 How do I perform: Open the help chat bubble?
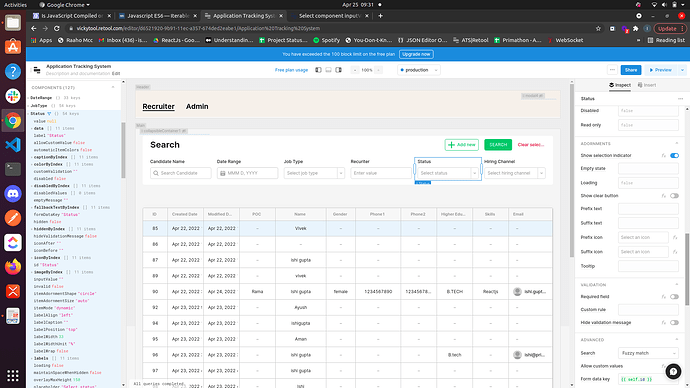673,372
